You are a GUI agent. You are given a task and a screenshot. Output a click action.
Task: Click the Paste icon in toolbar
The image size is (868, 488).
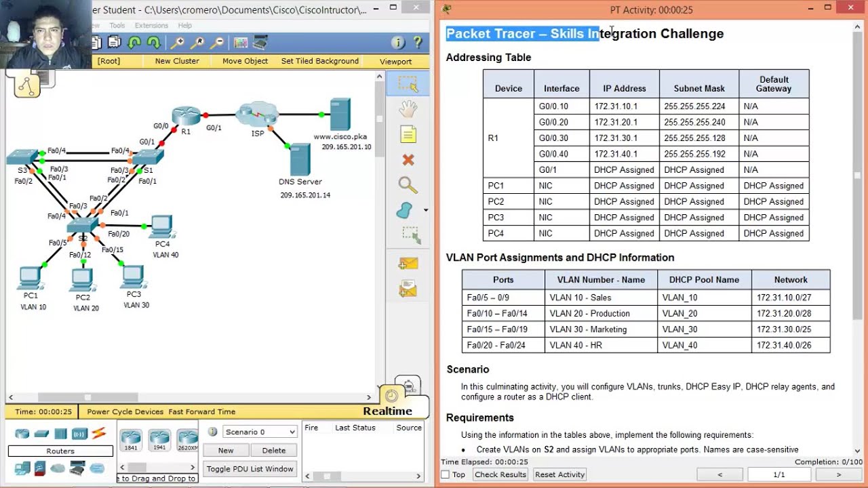[115, 43]
